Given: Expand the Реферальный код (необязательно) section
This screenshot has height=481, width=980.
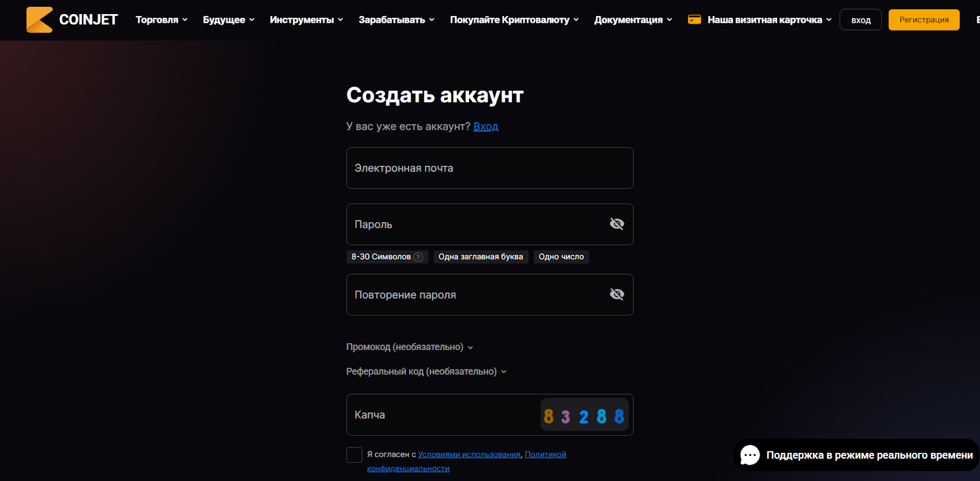Looking at the screenshot, I should pos(426,371).
